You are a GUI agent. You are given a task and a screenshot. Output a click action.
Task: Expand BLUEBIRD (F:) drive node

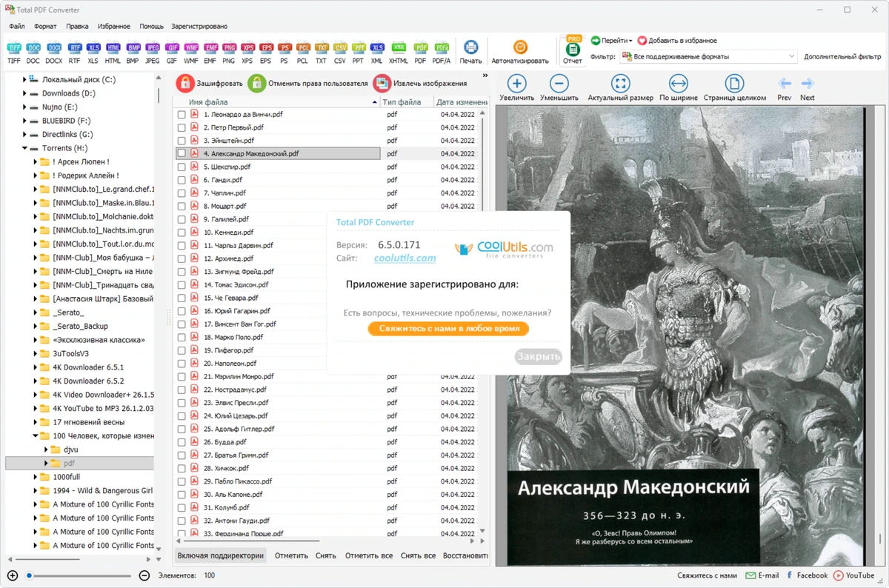click(24, 121)
